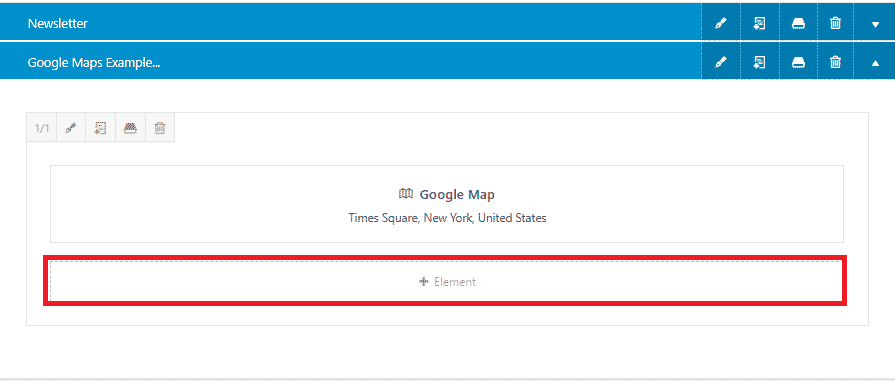The image size is (895, 381).
Task: Clone the 1/1 column
Action: click(x=100, y=128)
